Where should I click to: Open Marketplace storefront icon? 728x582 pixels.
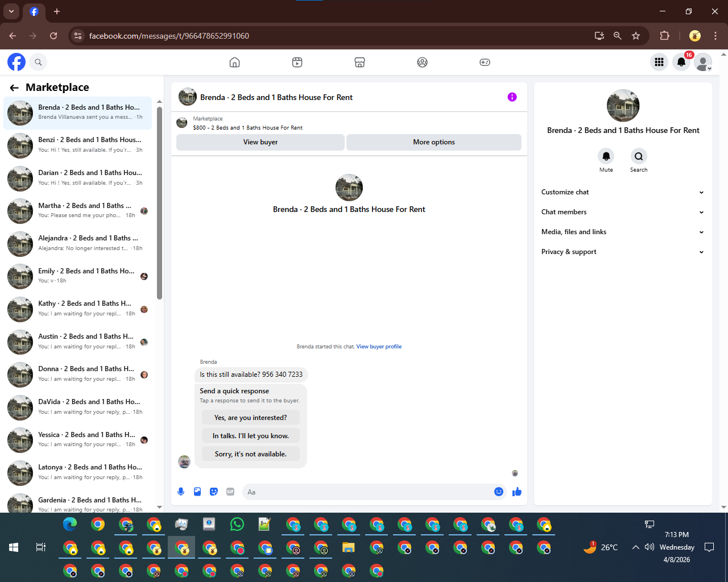point(359,62)
